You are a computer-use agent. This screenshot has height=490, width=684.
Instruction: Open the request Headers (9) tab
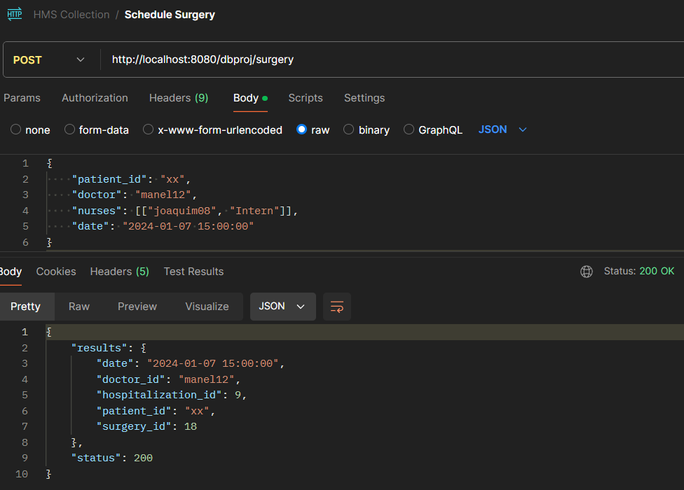[x=178, y=98]
